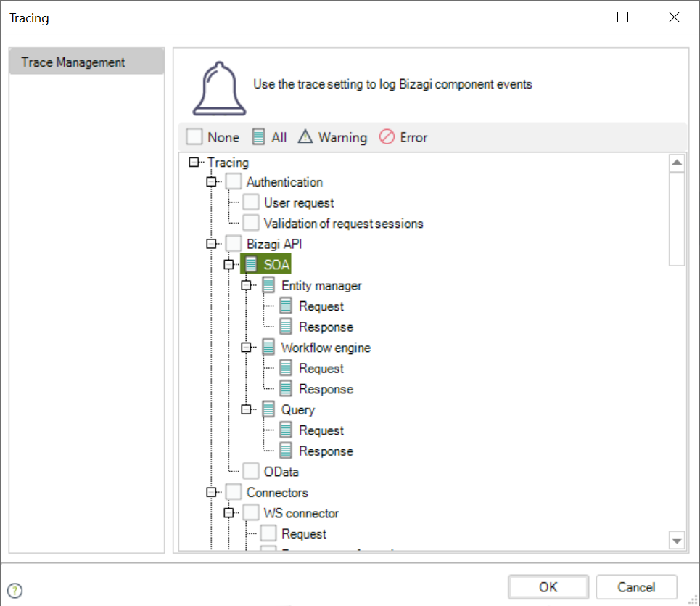
Task: Click the bell icon in header
Action: (219, 89)
